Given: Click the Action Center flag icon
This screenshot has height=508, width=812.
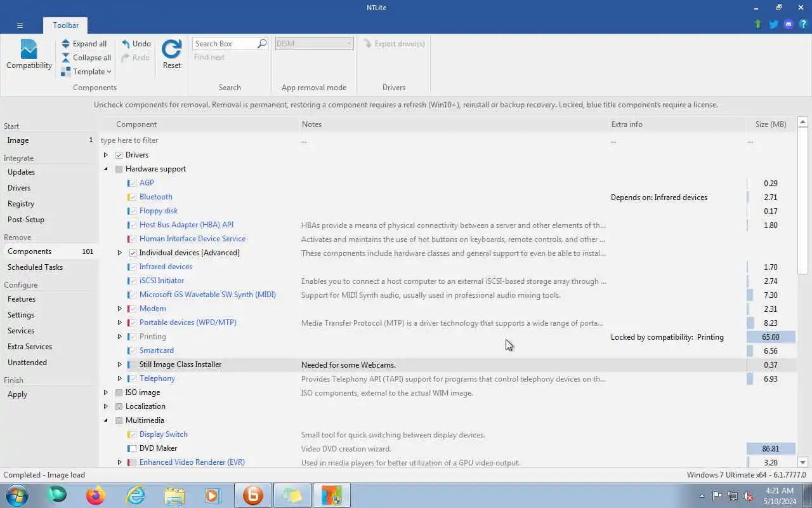Looking at the screenshot, I should tap(717, 496).
